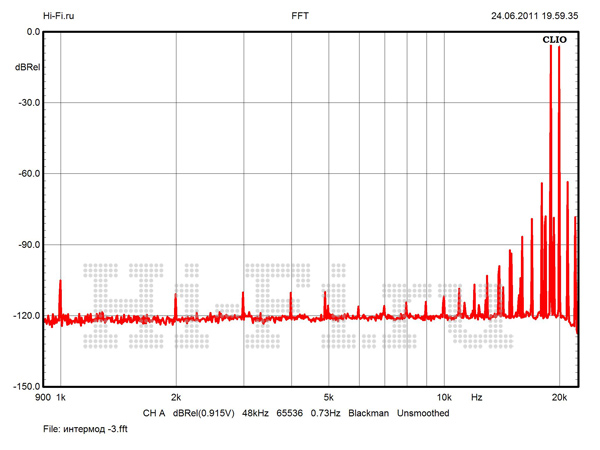600x450 pixels.
Task: Select the -30.0 y-axis tick label
Action: (28, 103)
